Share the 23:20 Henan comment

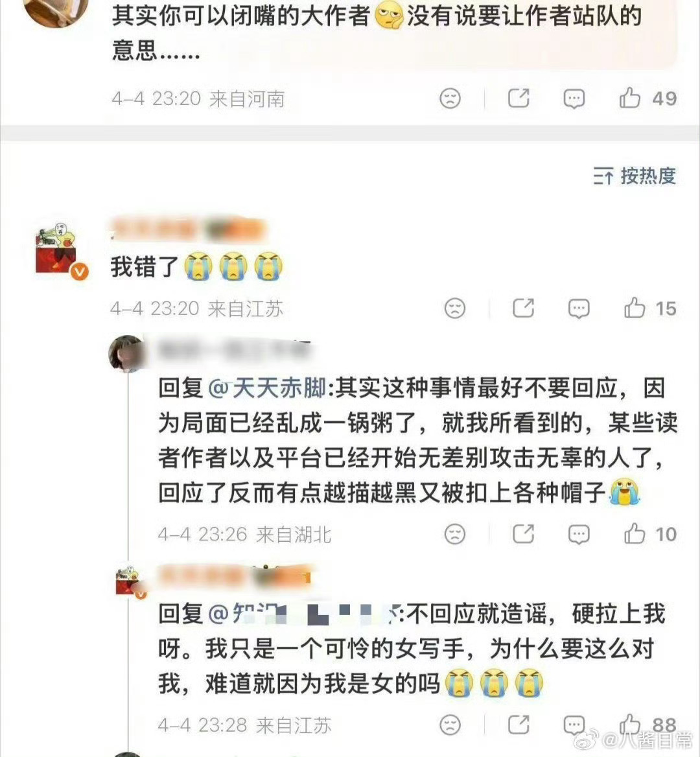[x=519, y=98]
